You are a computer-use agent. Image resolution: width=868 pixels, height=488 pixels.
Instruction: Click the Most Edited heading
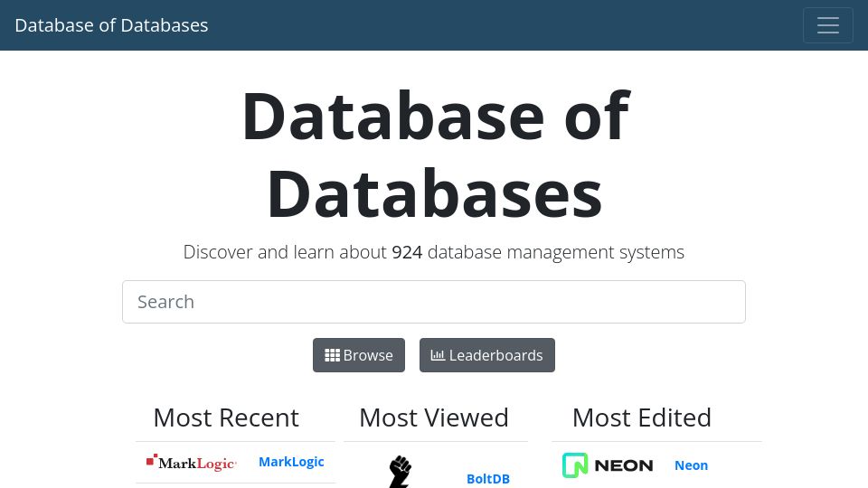point(642,418)
